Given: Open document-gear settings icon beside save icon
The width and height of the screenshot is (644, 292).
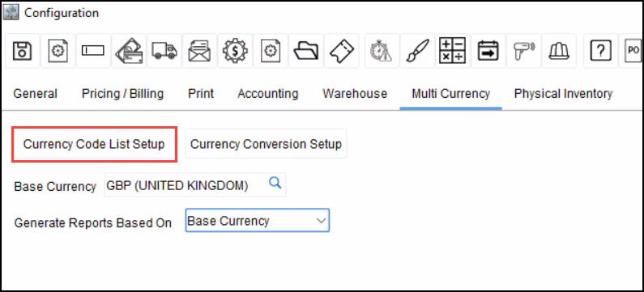Looking at the screenshot, I should [x=58, y=51].
